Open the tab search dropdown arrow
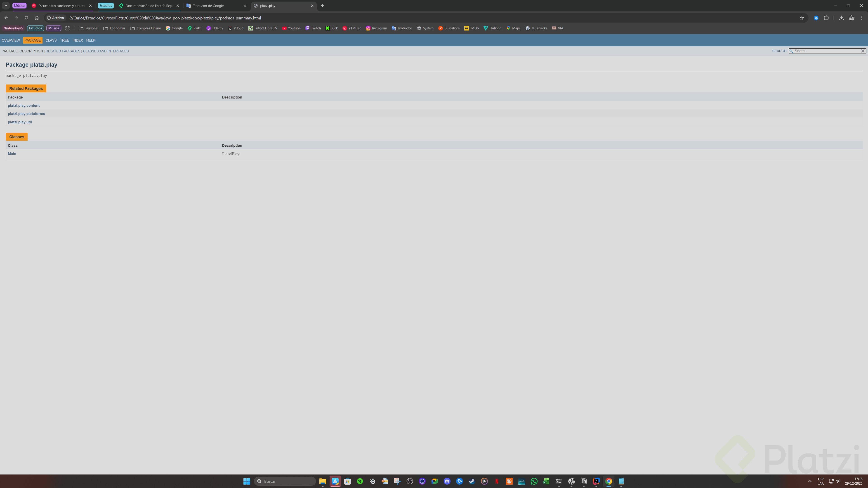Screen dimensions: 868x488 coord(6,6)
